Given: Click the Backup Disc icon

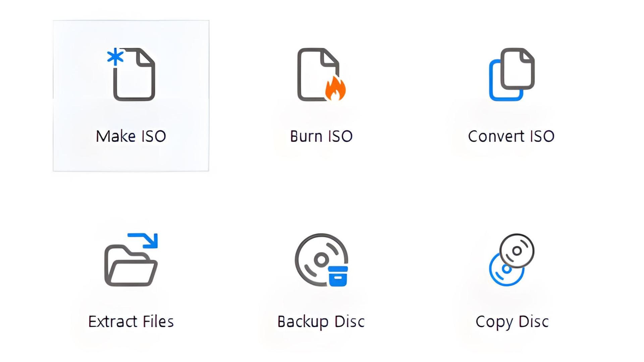Looking at the screenshot, I should coord(322,260).
